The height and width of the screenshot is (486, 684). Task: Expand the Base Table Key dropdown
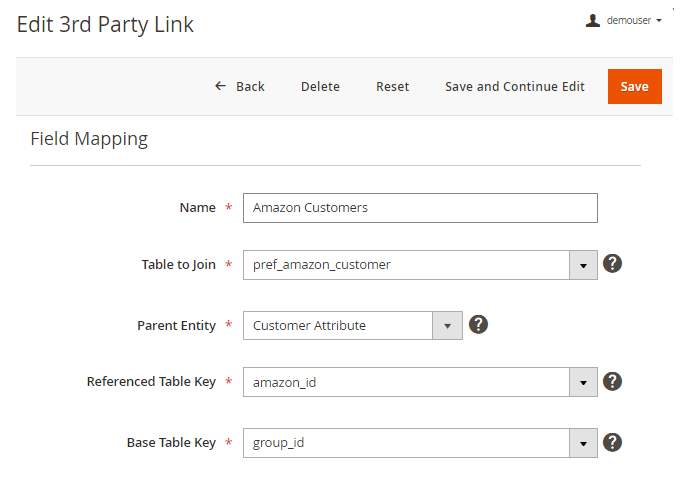pyautogui.click(x=583, y=442)
